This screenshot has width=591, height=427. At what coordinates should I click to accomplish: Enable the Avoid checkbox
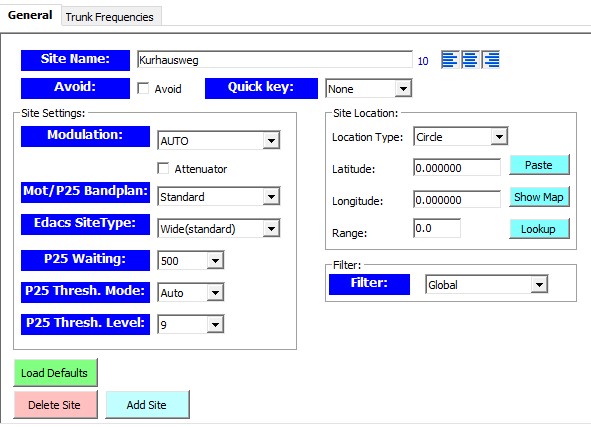click(143, 89)
